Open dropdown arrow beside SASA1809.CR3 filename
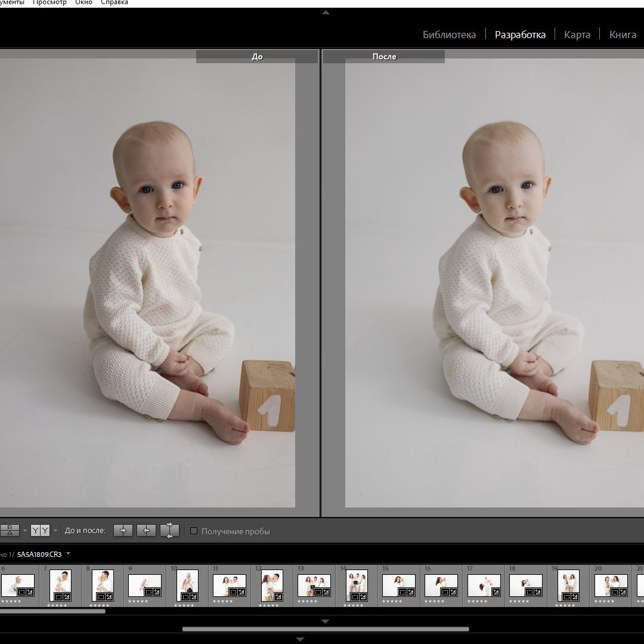Image resolution: width=644 pixels, height=644 pixels. pos(69,554)
